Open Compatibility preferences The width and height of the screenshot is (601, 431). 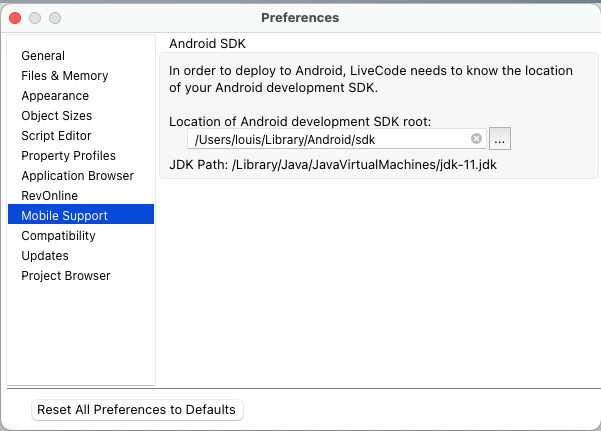point(58,236)
